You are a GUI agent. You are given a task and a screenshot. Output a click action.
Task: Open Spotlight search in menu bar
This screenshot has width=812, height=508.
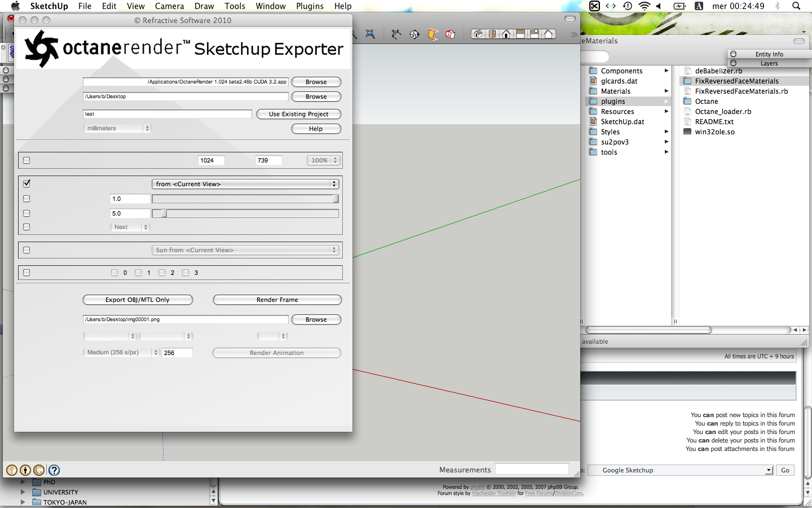pyautogui.click(x=796, y=6)
